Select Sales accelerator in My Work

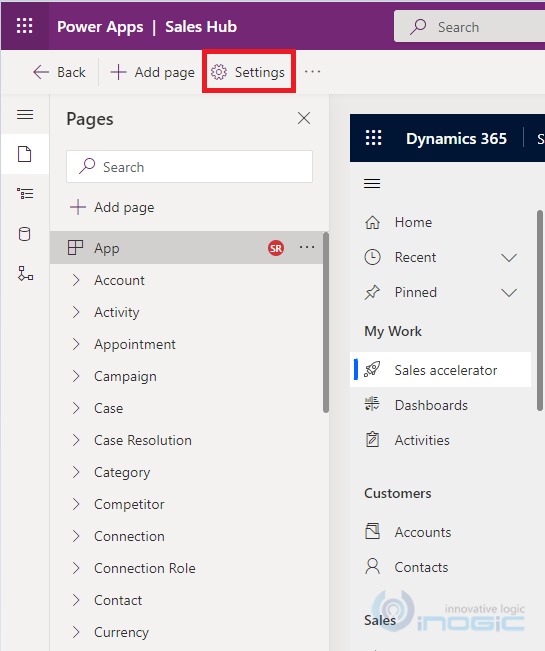[x=440, y=370]
